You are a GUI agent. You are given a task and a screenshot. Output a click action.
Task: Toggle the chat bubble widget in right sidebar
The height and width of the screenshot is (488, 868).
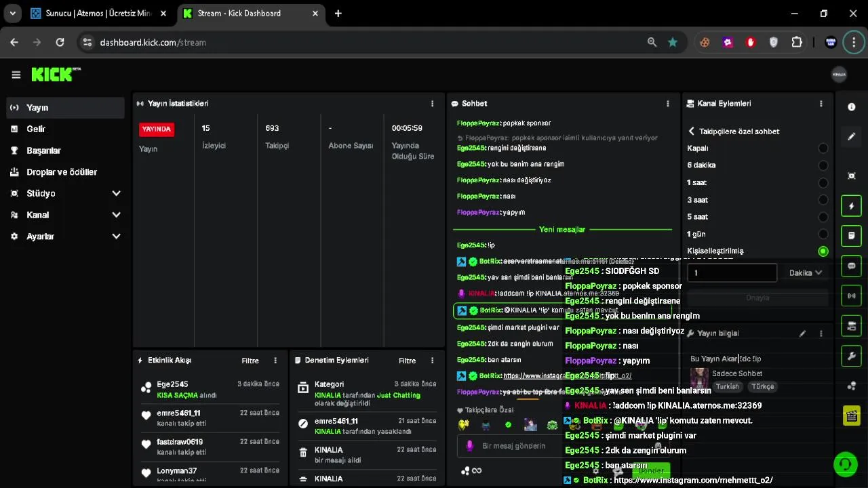pyautogui.click(x=852, y=266)
